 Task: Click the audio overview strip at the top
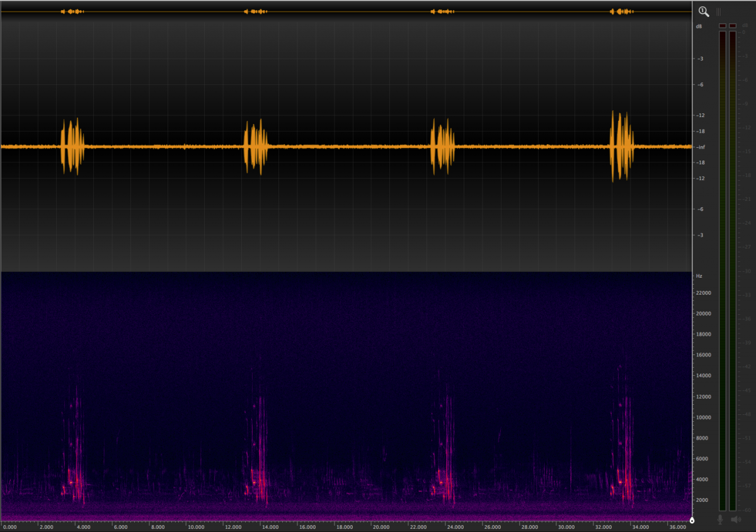346,10
